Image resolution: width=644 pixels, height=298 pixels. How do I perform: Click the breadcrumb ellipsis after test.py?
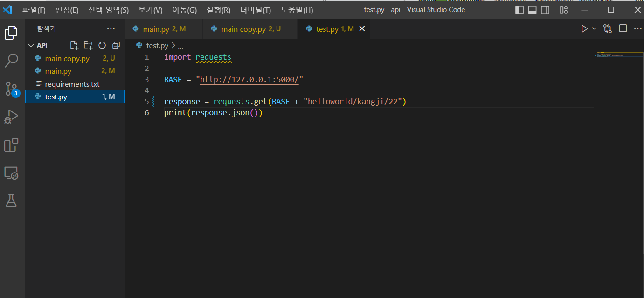pyautogui.click(x=180, y=45)
